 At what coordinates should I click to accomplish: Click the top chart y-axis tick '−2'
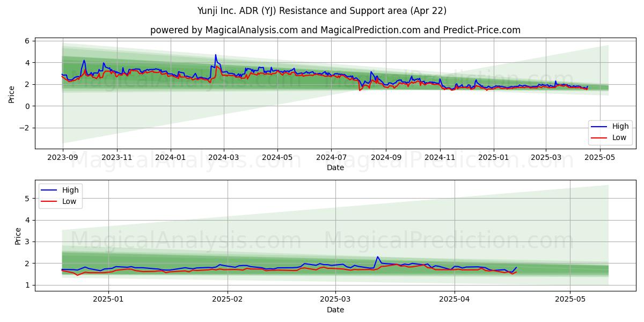click(26, 128)
